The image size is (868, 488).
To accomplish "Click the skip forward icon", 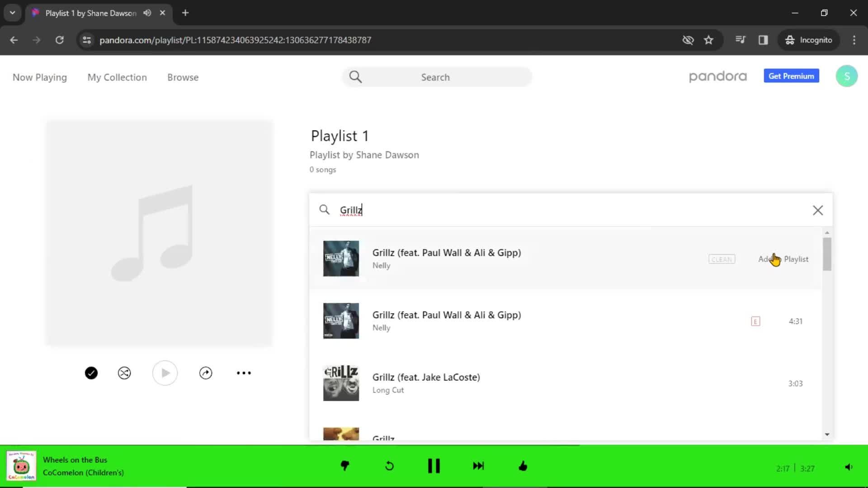I will point(479,465).
